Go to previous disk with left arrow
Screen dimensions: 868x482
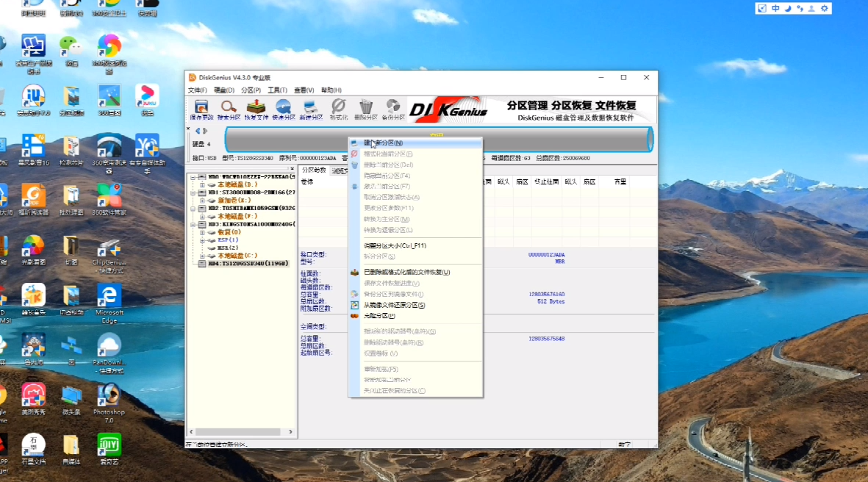pyautogui.click(x=198, y=131)
